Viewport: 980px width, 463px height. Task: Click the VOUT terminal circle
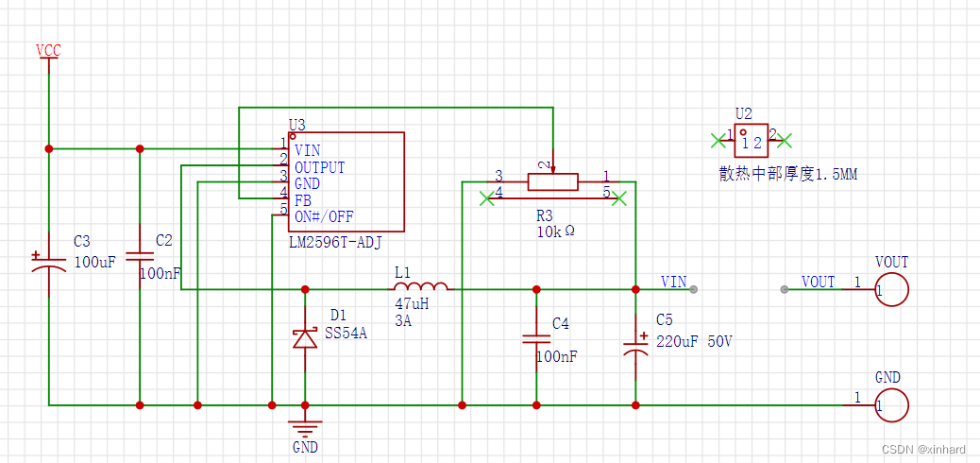point(892,290)
